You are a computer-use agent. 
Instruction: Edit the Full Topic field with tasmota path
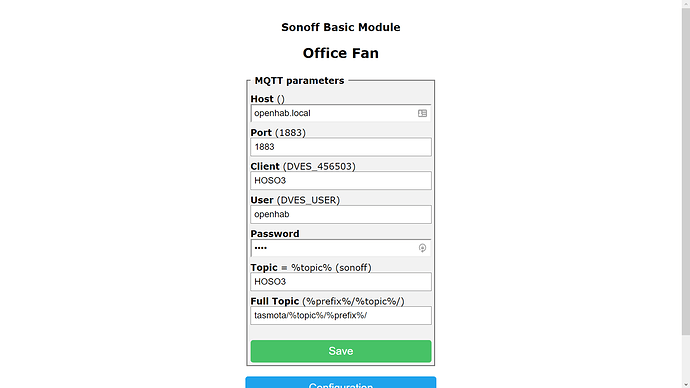coord(341,315)
